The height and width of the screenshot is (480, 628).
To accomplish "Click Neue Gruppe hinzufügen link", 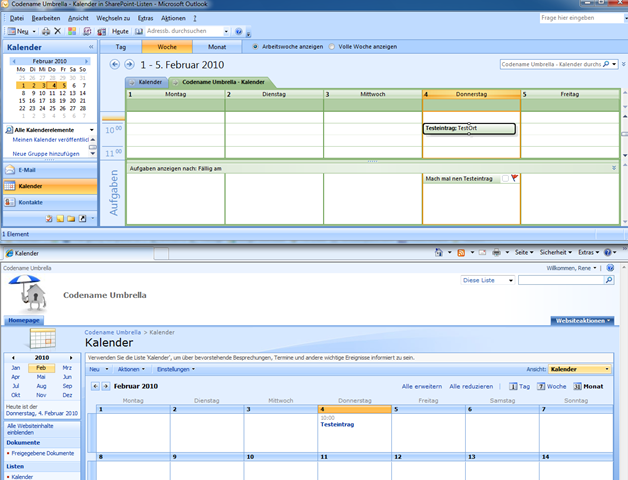I will pyautogui.click(x=46, y=153).
